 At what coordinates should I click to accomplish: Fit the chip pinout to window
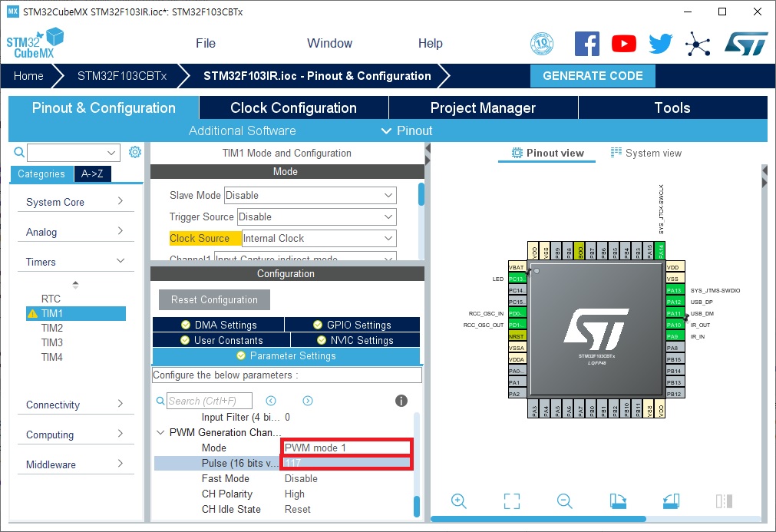pyautogui.click(x=512, y=501)
